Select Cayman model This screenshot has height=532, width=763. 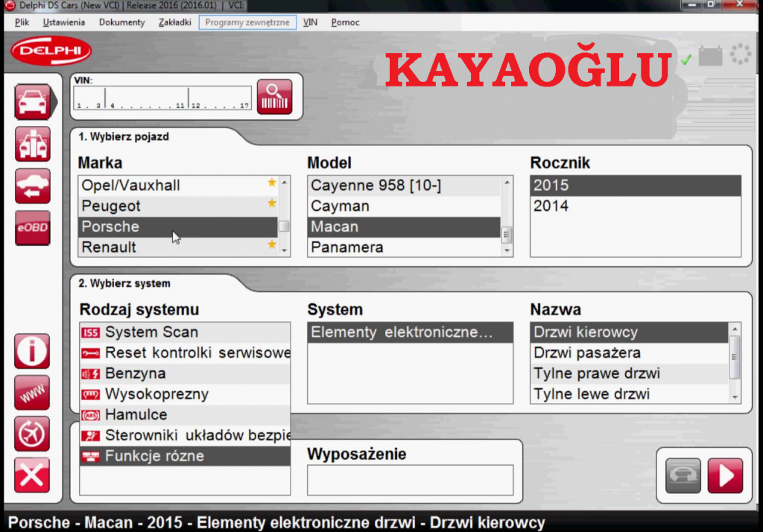click(404, 206)
